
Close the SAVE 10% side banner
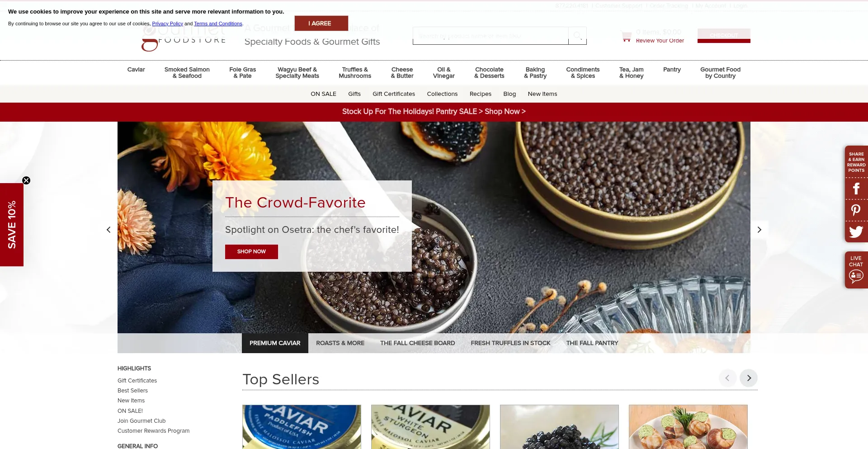(x=26, y=180)
